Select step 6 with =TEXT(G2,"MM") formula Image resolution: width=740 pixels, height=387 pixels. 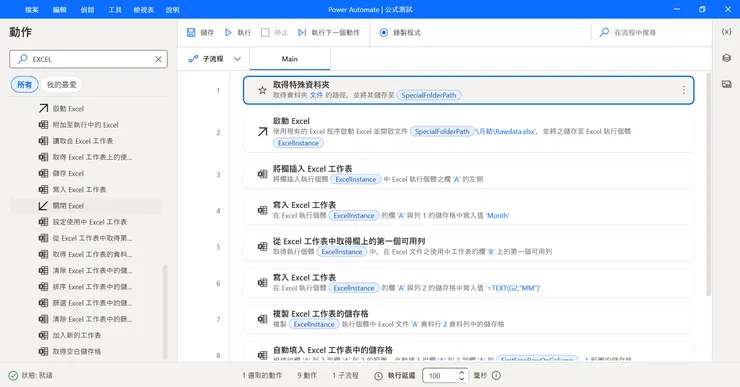pyautogui.click(x=468, y=283)
